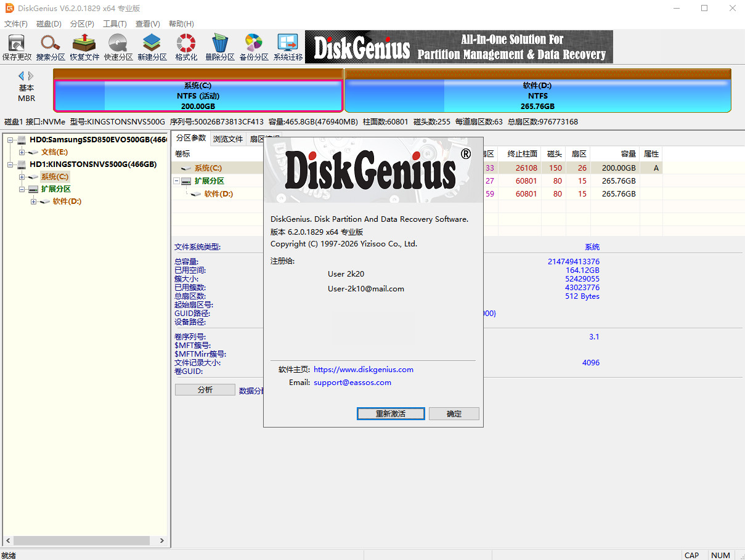Screen dimensions: 745x560
Task: Select 软件(D:) in the left tree
Action: (67, 201)
